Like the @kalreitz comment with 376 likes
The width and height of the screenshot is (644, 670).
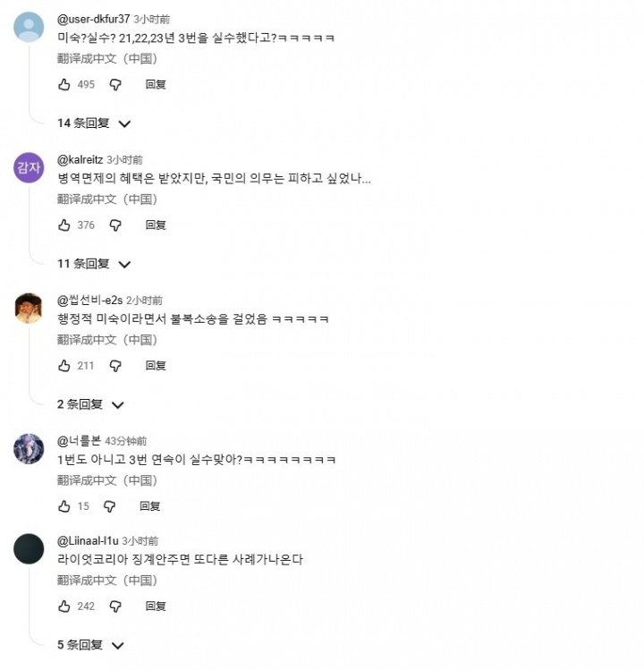(64, 225)
